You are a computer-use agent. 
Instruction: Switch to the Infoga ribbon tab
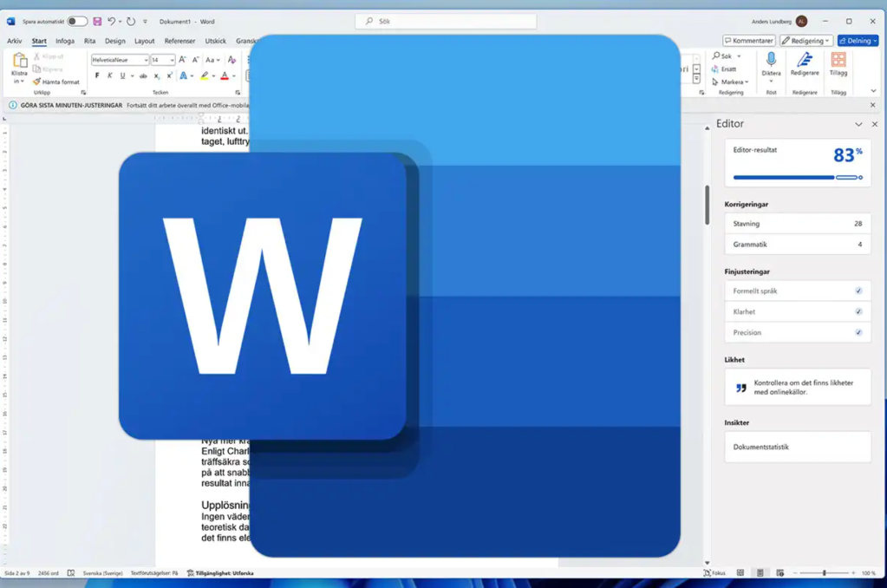pyautogui.click(x=65, y=41)
